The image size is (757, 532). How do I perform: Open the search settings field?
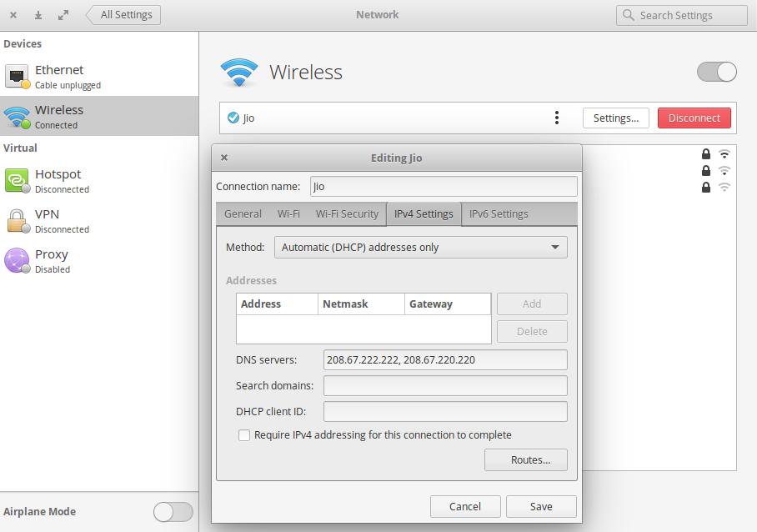click(x=680, y=15)
